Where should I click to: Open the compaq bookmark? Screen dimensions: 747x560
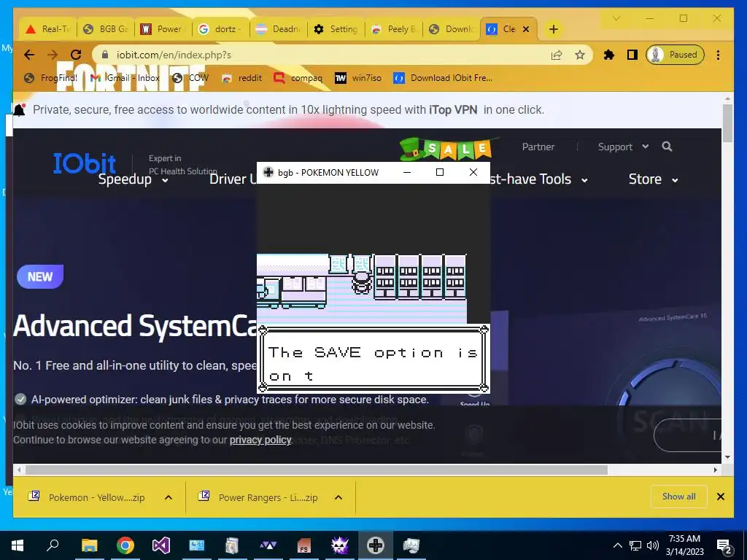coord(298,77)
